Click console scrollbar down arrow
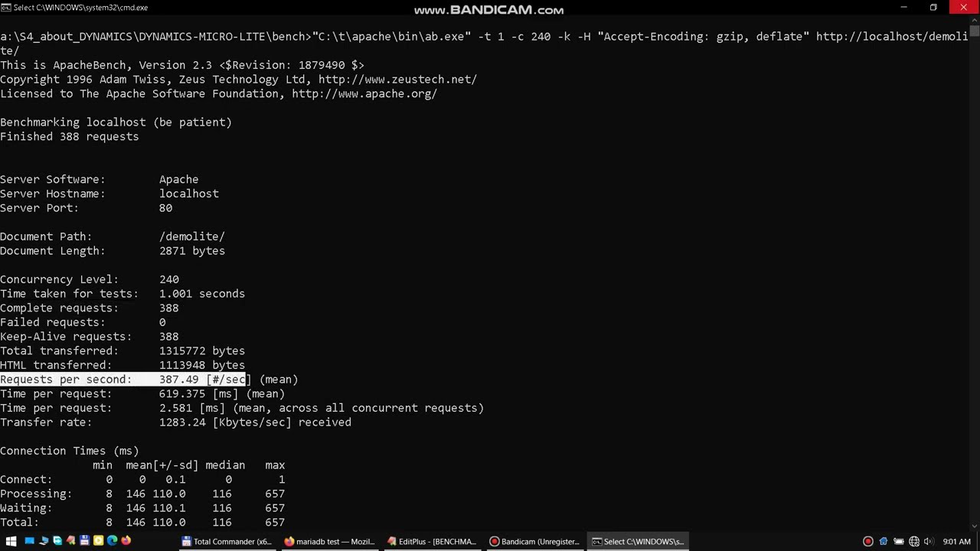 pyautogui.click(x=974, y=527)
